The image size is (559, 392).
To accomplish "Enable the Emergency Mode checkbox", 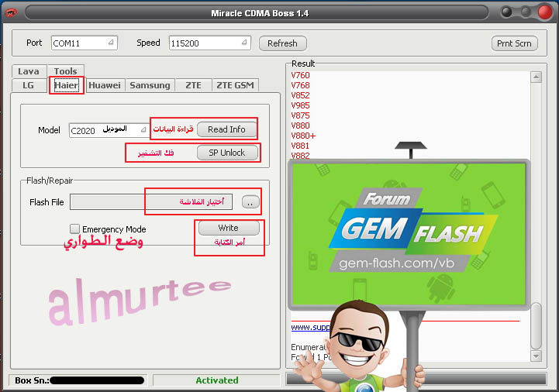I will [74, 229].
